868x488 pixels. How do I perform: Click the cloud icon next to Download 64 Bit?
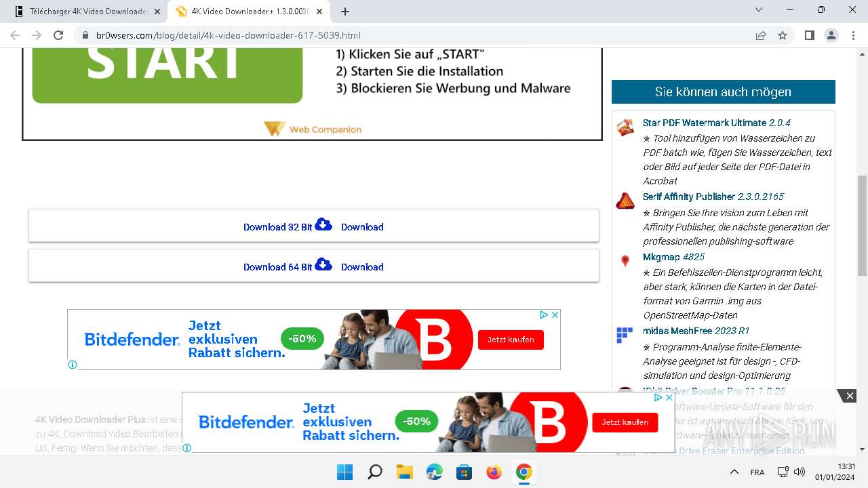(323, 264)
